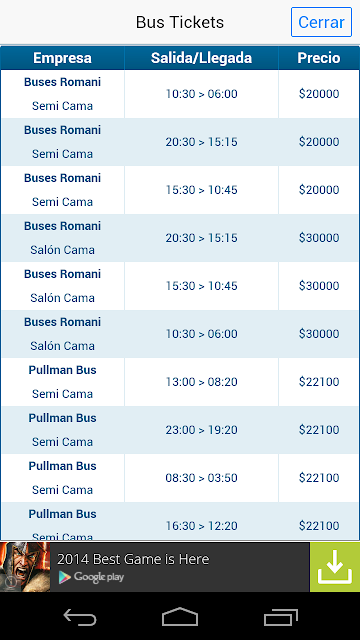Open the warrior game ad thumbnail
Screen dimensions: 360x640
(x=25, y=567)
